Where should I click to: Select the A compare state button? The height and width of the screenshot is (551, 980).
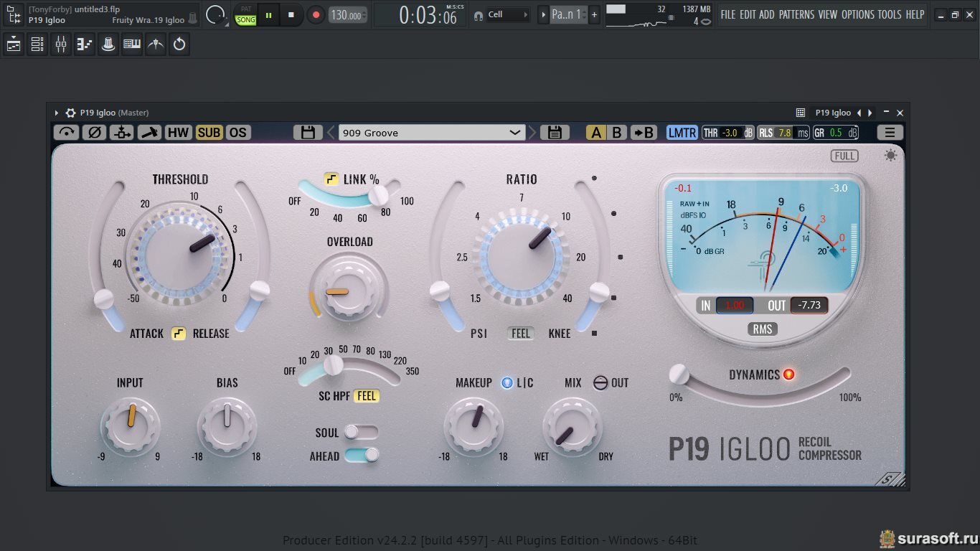(596, 132)
